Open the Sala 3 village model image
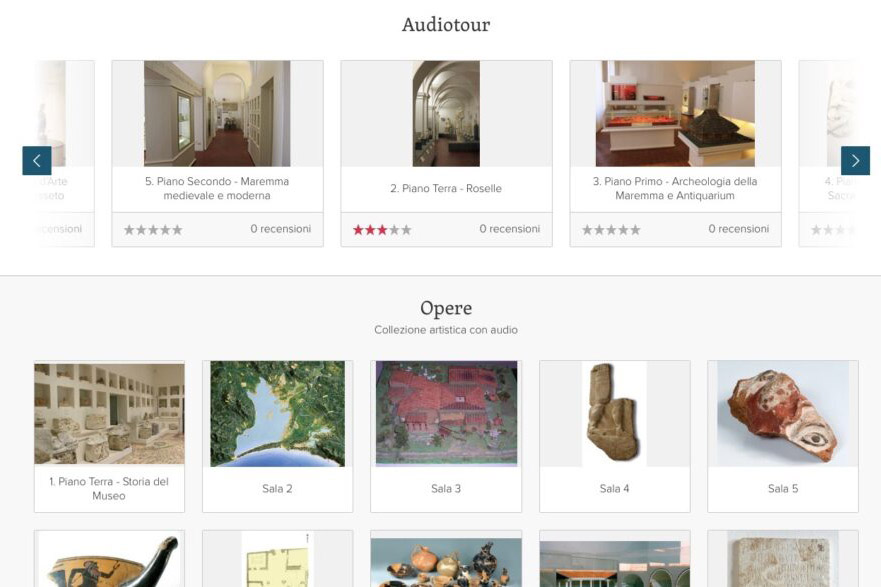881x587 pixels. (446, 413)
